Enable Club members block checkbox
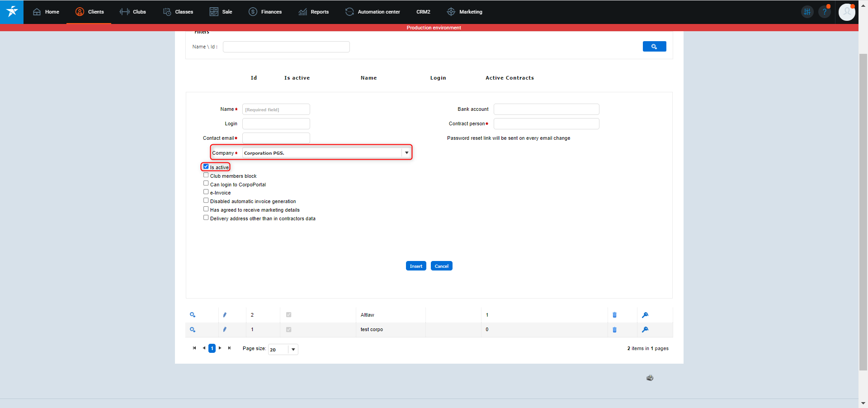 (206, 175)
